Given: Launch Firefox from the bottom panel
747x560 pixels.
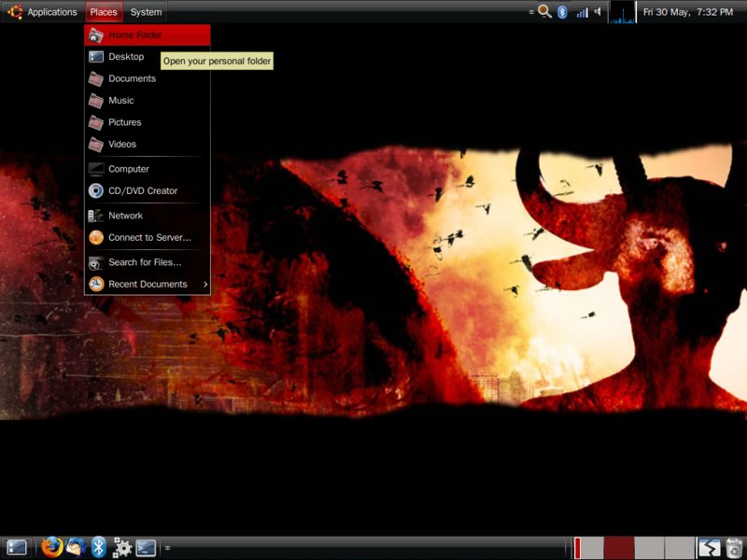Looking at the screenshot, I should click(52, 548).
